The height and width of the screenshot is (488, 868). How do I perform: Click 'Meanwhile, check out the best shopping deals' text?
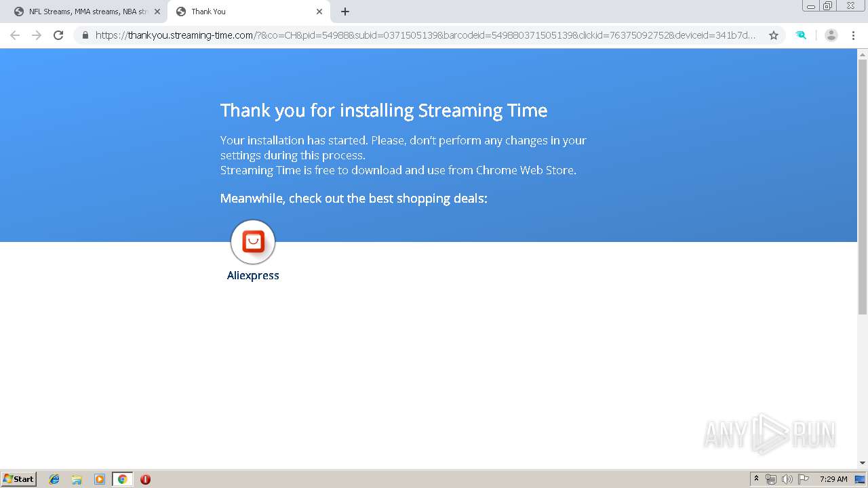354,199
